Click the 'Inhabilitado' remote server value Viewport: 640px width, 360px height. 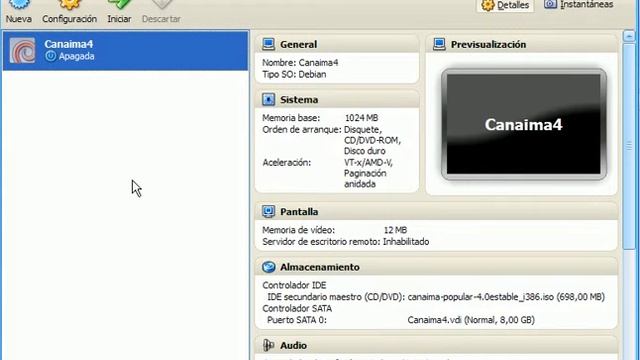click(x=406, y=242)
